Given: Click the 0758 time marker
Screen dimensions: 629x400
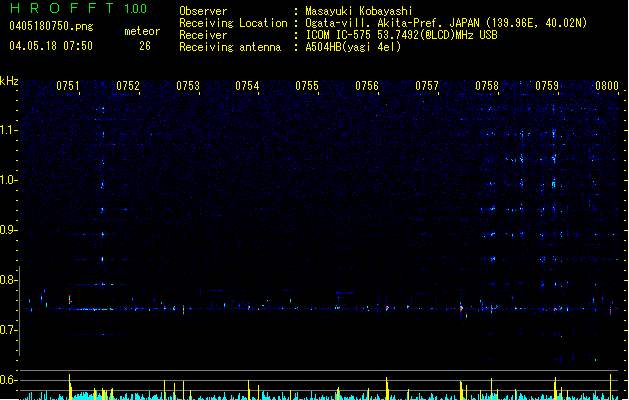Looking at the screenshot, I should [x=487, y=86].
